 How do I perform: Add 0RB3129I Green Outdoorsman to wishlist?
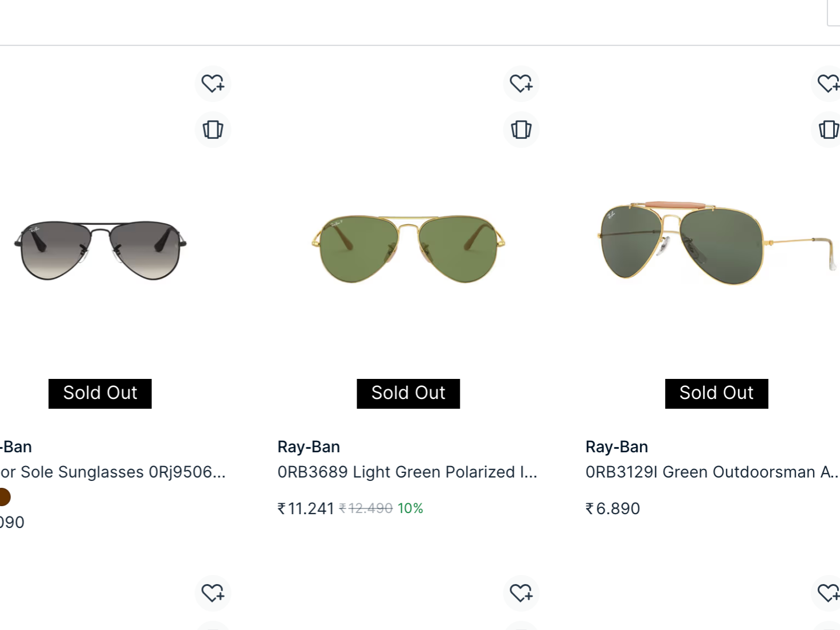click(x=827, y=84)
